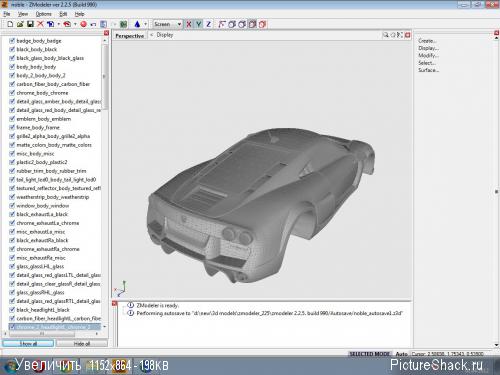
Task: Click the Open file folder icon
Action: tap(20, 24)
